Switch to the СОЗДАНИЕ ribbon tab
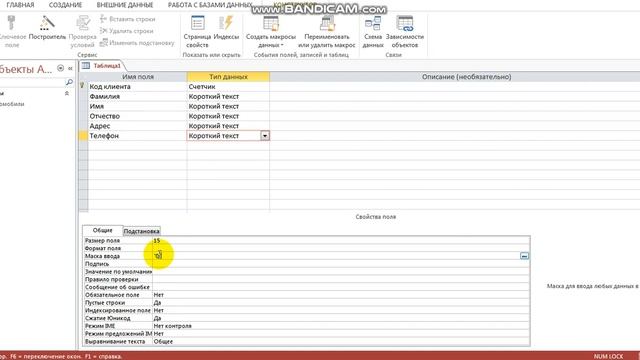 coord(65,5)
